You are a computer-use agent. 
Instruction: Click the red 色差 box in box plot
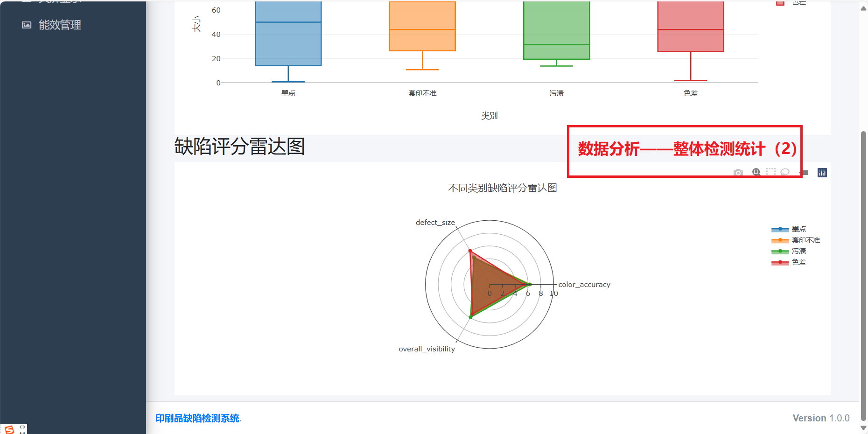click(x=691, y=27)
